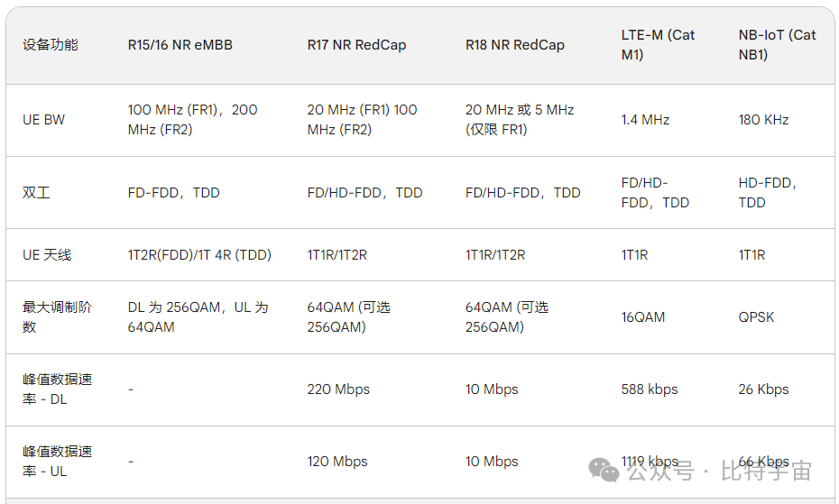The image size is (839, 504).
Task: Click the 120 Mbps cell
Action: click(x=337, y=462)
